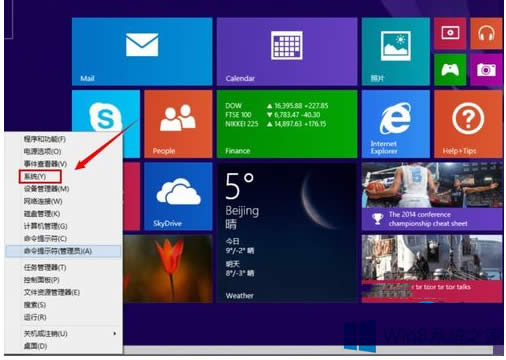Launch 命令提示符(C) from the menu
This screenshot has height=360, width=506.
point(63,239)
